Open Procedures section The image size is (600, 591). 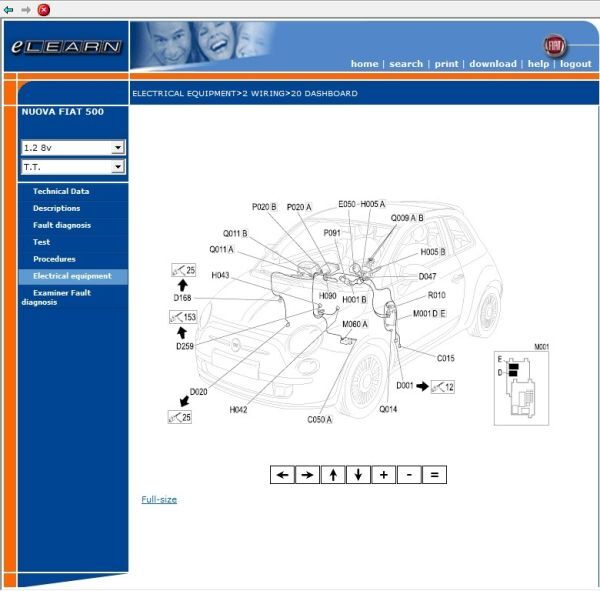(x=54, y=259)
